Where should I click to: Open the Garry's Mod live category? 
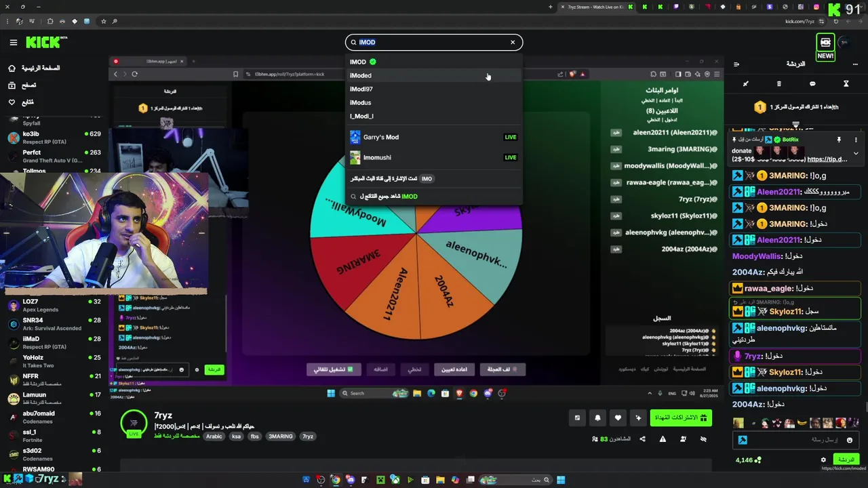(433, 137)
